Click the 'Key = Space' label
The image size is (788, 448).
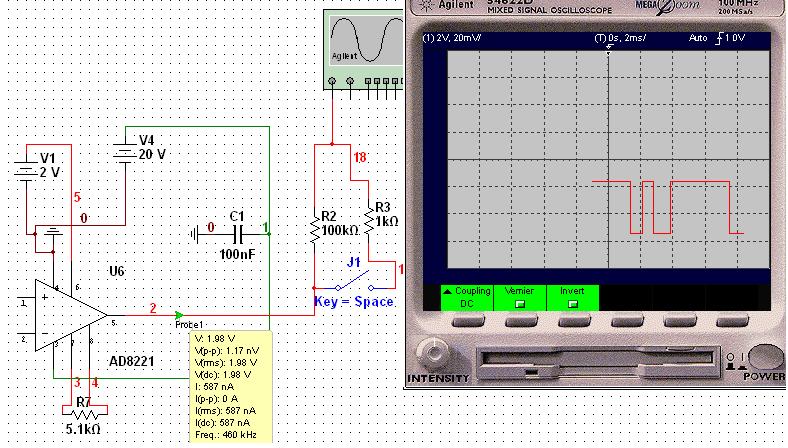(x=353, y=302)
